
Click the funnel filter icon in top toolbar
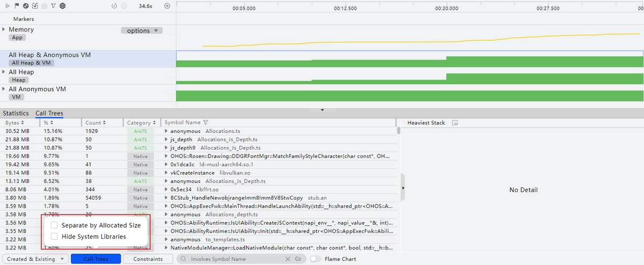point(53,6)
